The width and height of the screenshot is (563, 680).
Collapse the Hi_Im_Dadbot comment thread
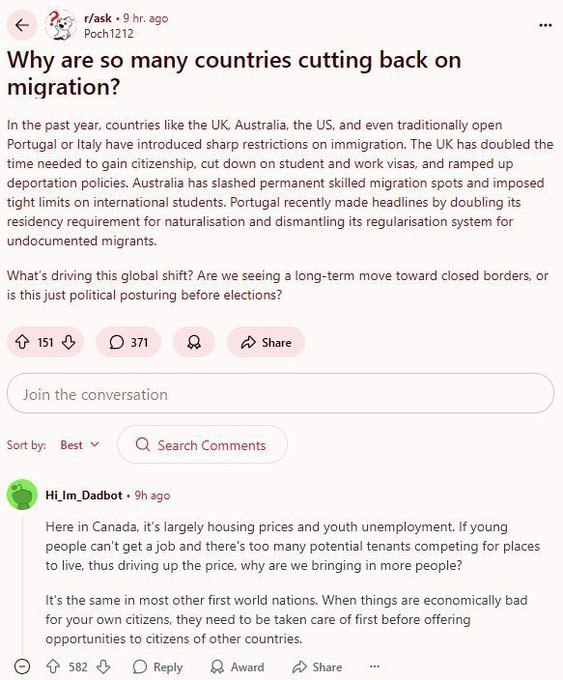[x=22, y=666]
